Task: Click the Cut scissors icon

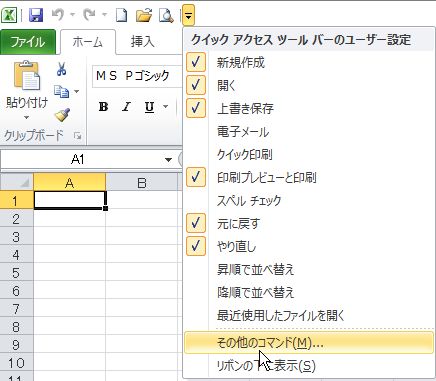Action: (61, 69)
